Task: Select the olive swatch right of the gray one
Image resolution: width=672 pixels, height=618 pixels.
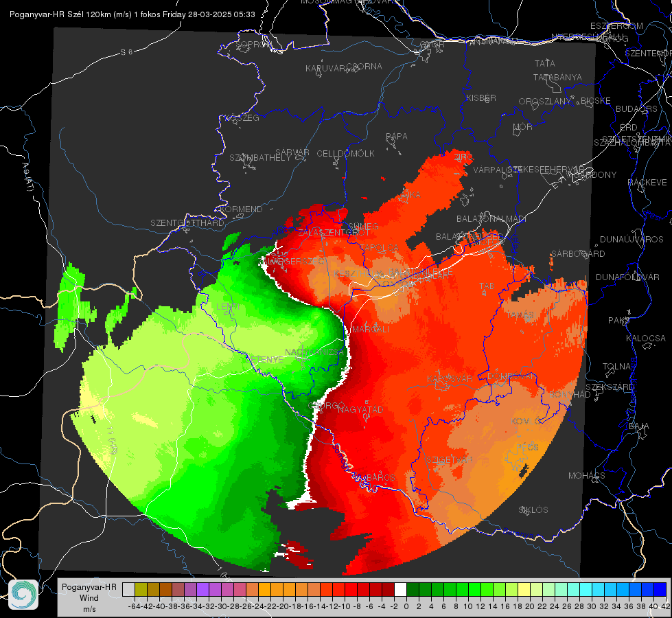Action: pos(141,590)
